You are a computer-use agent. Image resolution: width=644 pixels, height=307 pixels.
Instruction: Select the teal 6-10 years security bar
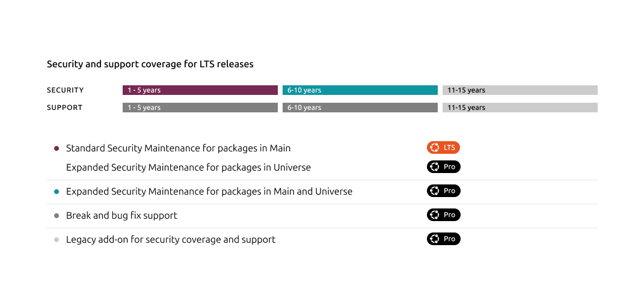pyautogui.click(x=360, y=90)
